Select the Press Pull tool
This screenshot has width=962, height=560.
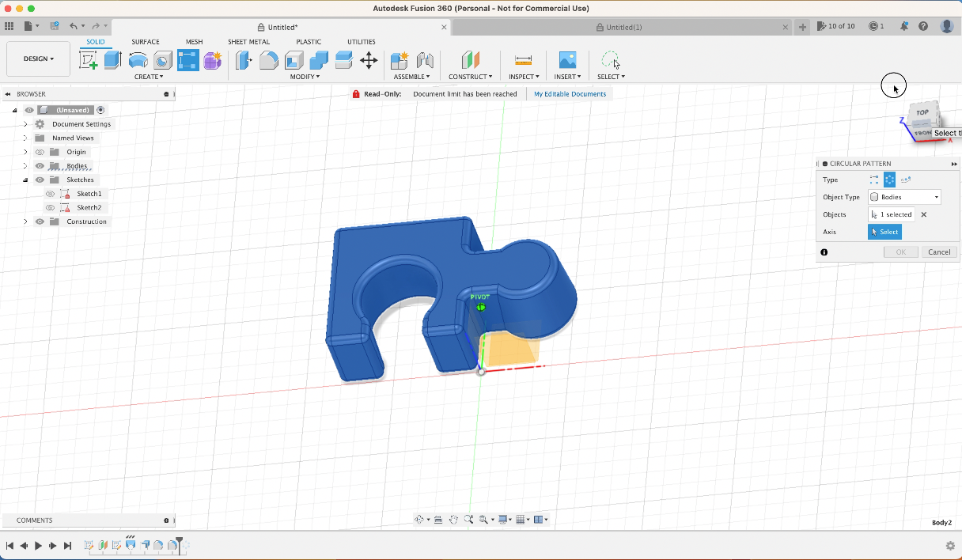click(244, 60)
